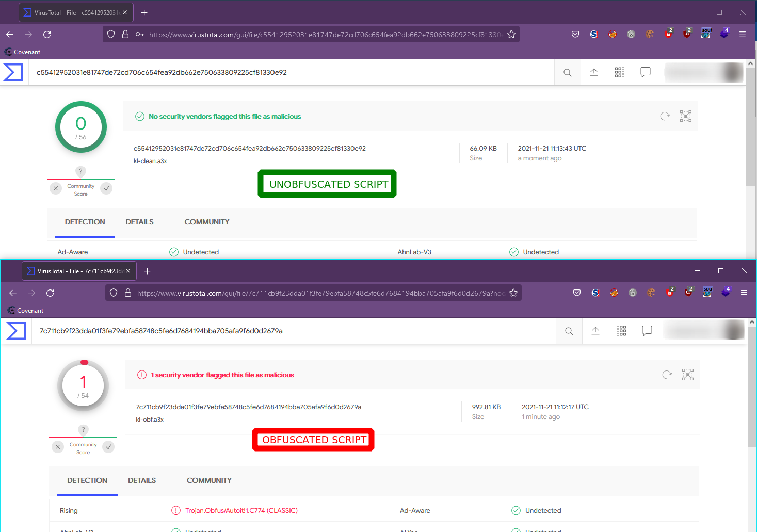This screenshot has height=532, width=757.
Task: Open apps grid icon in top window
Action: 620,72
